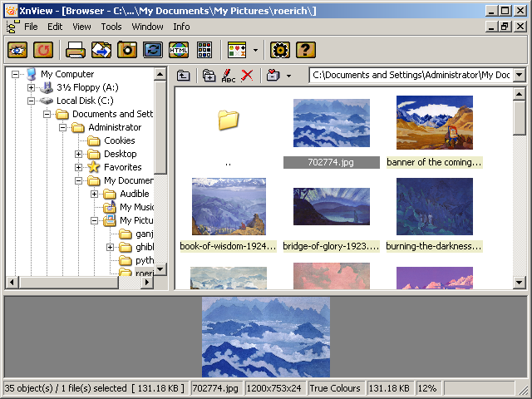Select the Favorites folder in tree
Image resolution: width=532 pixels, height=399 pixels.
coord(122,167)
